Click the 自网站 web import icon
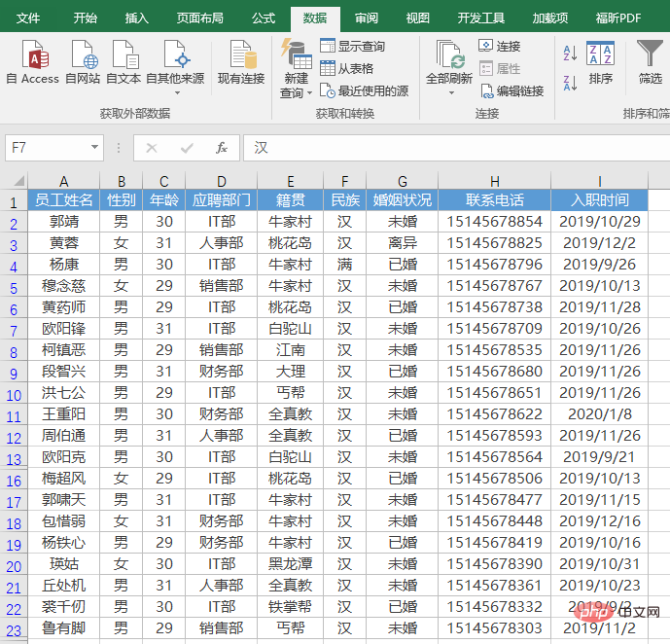The width and height of the screenshot is (670, 644). pos(82,56)
